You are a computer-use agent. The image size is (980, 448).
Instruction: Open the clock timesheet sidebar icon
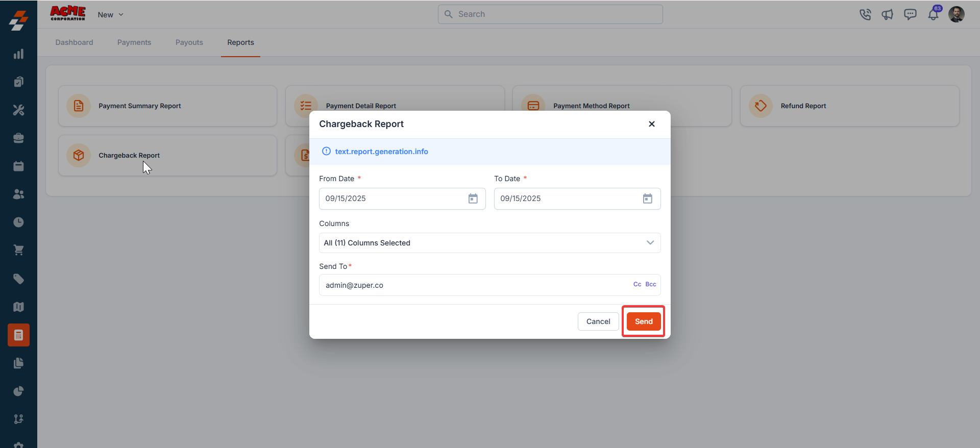18,222
